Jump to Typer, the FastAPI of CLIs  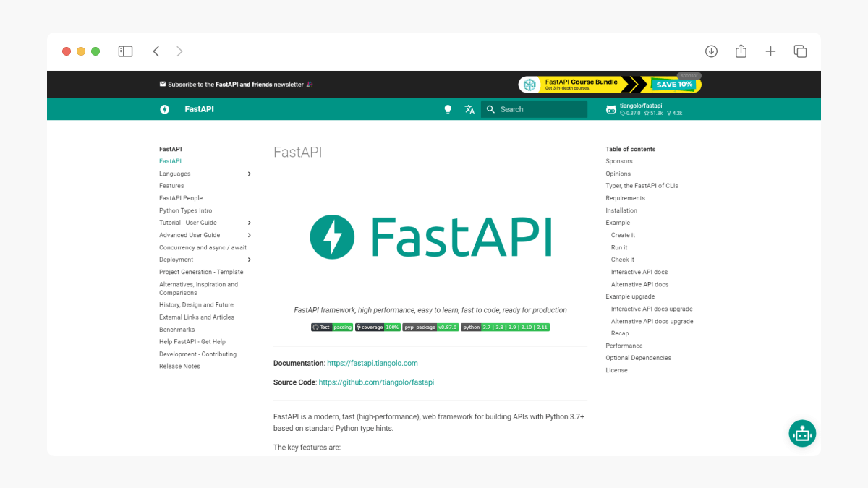[642, 186]
